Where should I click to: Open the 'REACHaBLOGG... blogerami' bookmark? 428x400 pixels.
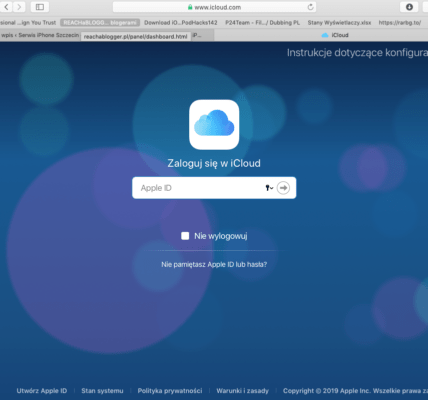tap(100, 23)
